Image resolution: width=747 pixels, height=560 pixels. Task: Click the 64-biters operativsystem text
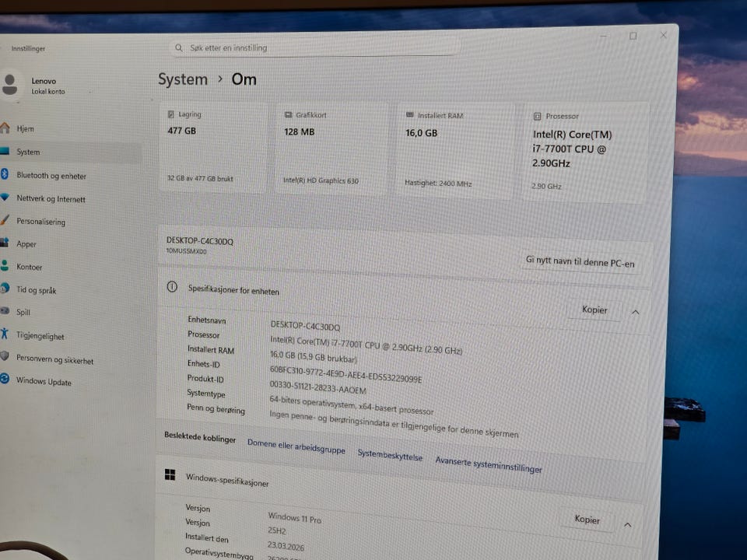pos(352,404)
